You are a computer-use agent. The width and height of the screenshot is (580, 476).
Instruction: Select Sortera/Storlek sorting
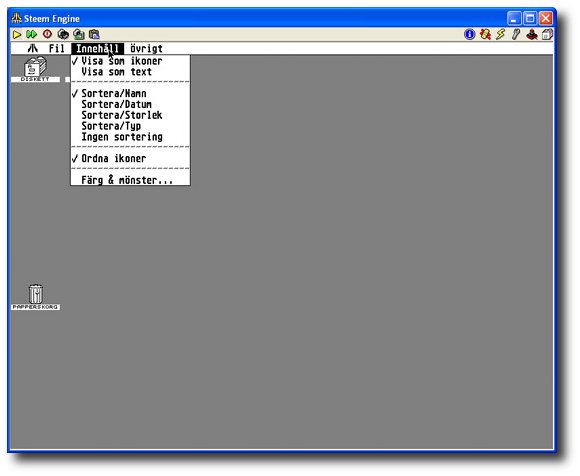130,115
